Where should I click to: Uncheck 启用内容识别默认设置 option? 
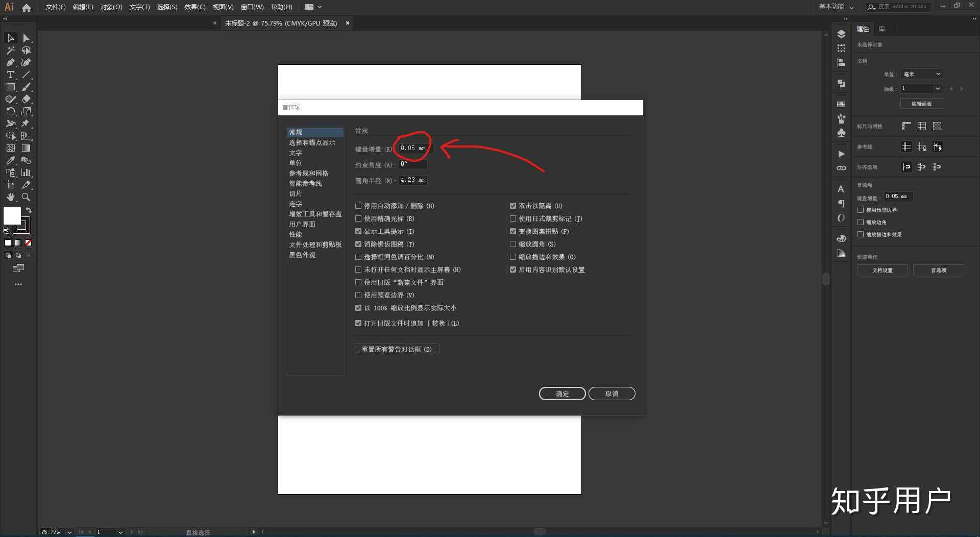(513, 270)
